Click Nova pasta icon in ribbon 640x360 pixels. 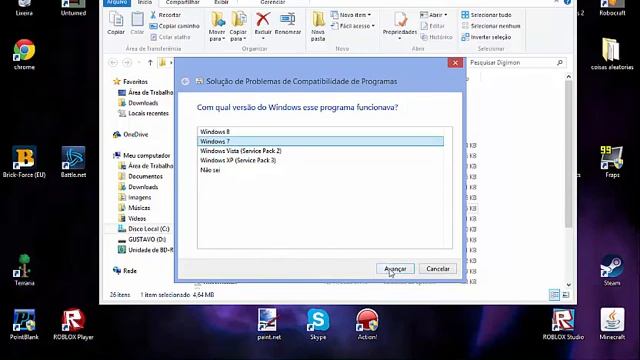click(318, 27)
